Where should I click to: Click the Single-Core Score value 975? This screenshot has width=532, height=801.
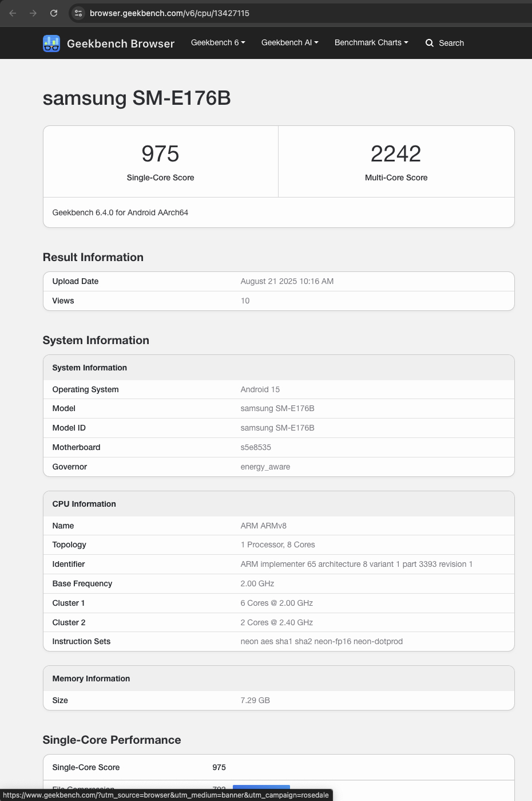point(160,153)
